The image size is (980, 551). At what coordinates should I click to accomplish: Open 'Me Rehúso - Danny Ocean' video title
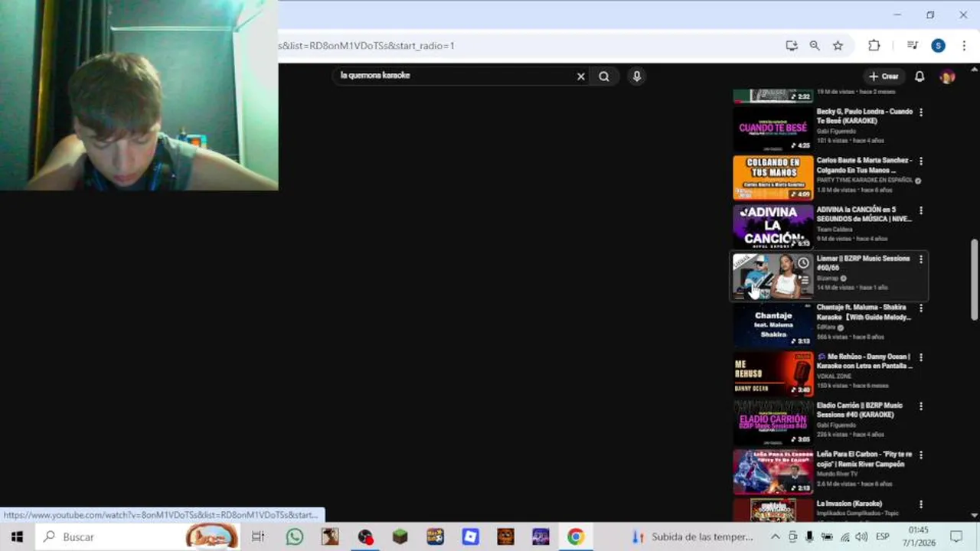tap(864, 361)
